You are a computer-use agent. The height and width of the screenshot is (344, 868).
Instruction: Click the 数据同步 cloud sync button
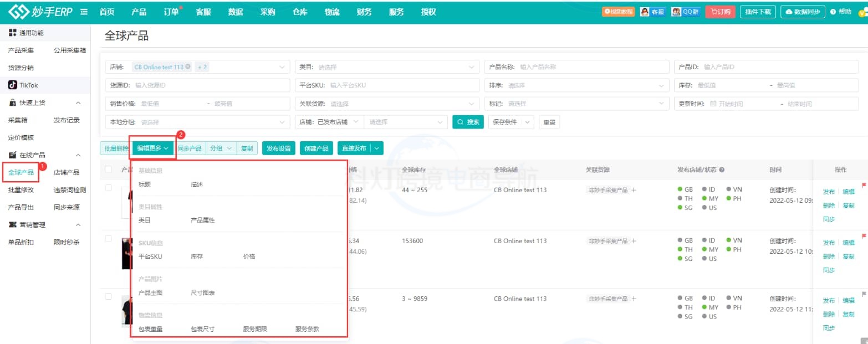point(803,12)
